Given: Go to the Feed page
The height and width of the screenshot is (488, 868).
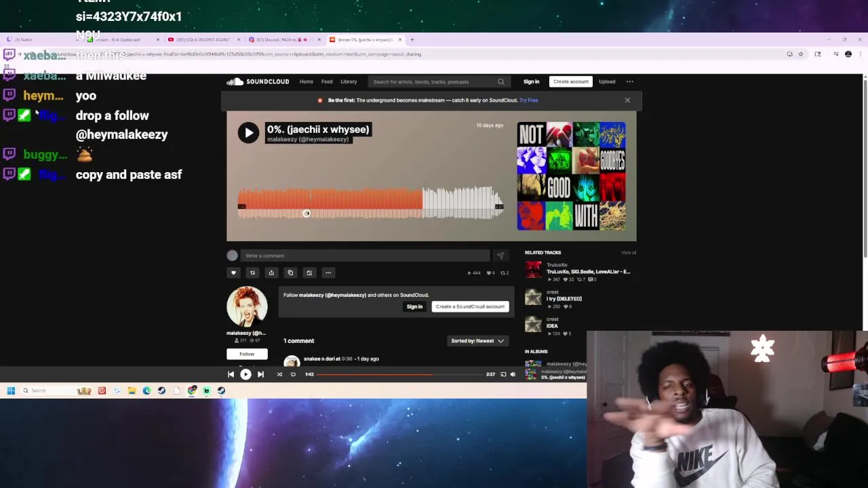Looking at the screenshot, I should point(327,81).
